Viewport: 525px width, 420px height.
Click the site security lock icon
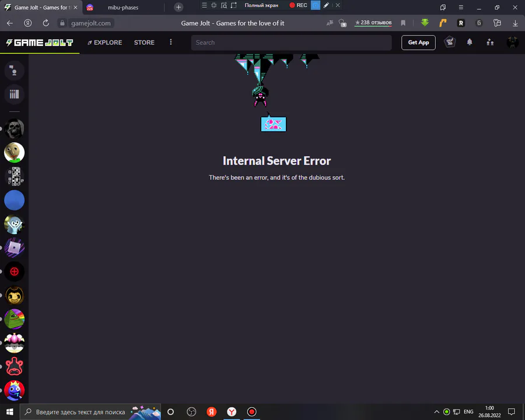[x=62, y=23]
